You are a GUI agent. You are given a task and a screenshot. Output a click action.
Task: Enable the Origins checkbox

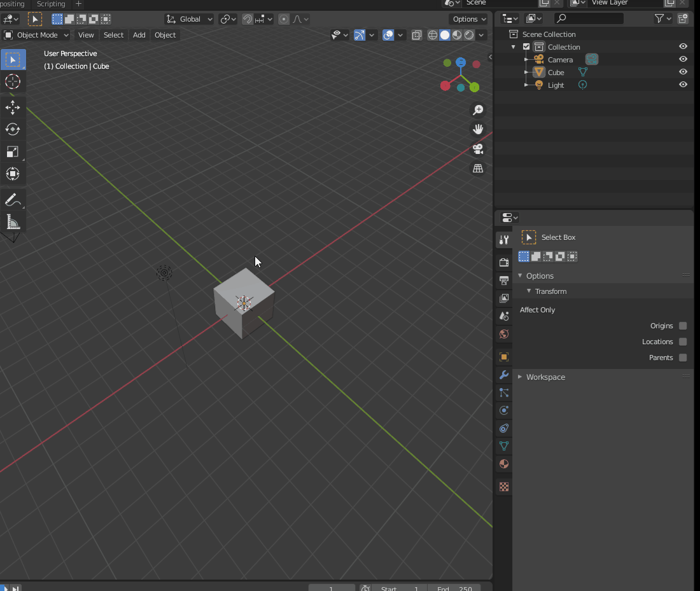[x=683, y=326]
